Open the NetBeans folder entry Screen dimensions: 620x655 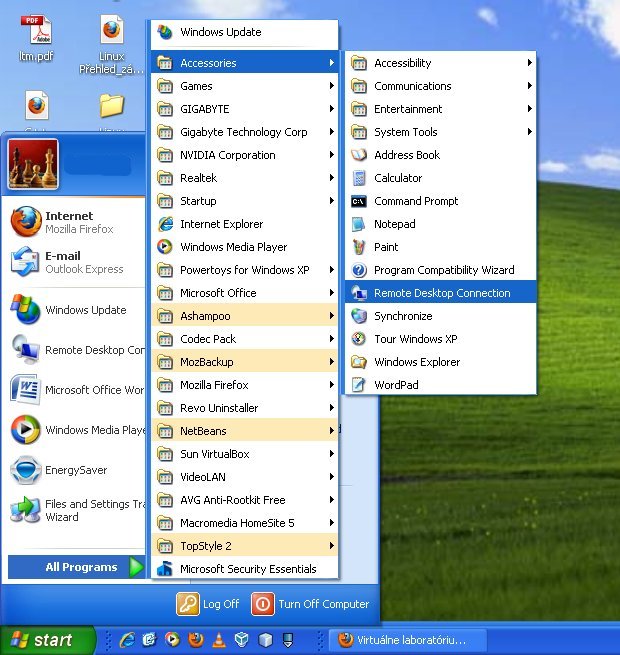tap(244, 431)
